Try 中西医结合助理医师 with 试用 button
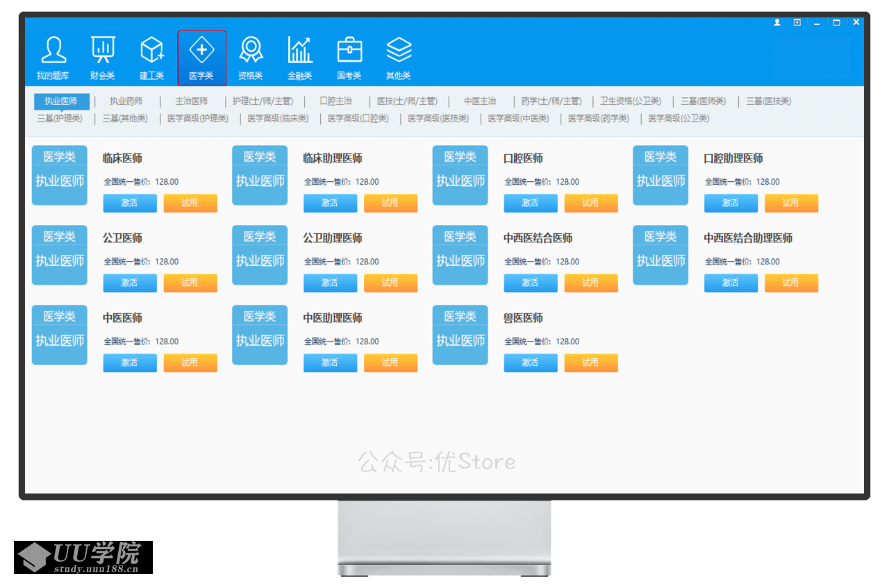The height and width of the screenshot is (588, 889). pos(791,283)
